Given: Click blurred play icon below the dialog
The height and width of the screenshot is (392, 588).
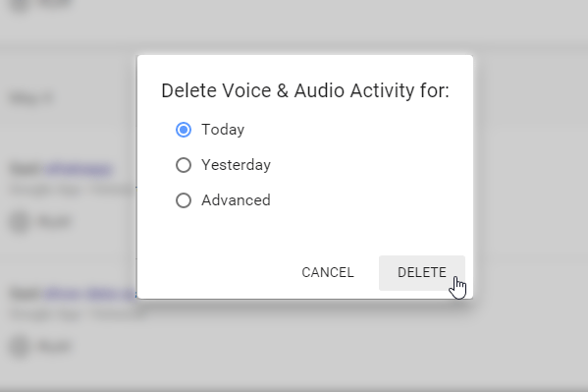Looking at the screenshot, I should 20,346.
